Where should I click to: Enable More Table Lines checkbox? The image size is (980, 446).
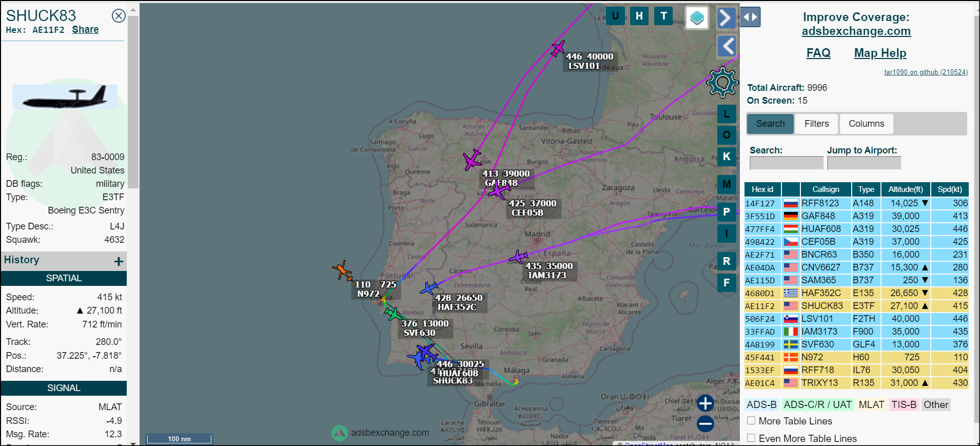click(x=751, y=421)
